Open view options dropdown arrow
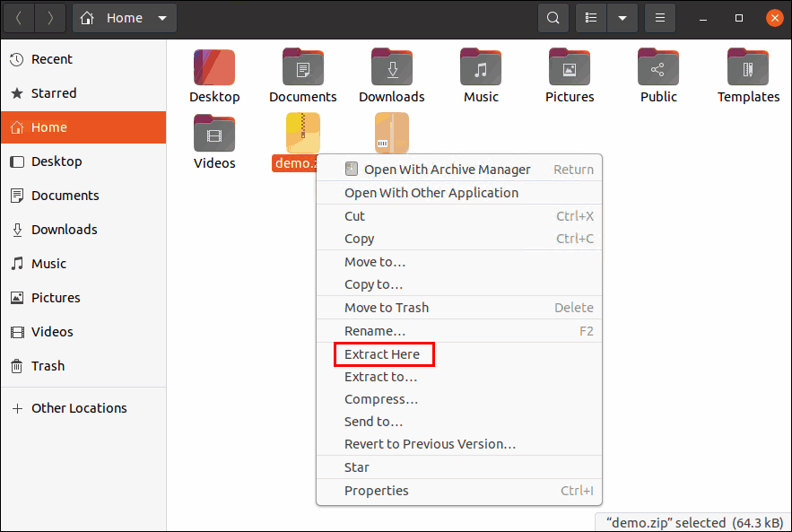 coord(622,18)
